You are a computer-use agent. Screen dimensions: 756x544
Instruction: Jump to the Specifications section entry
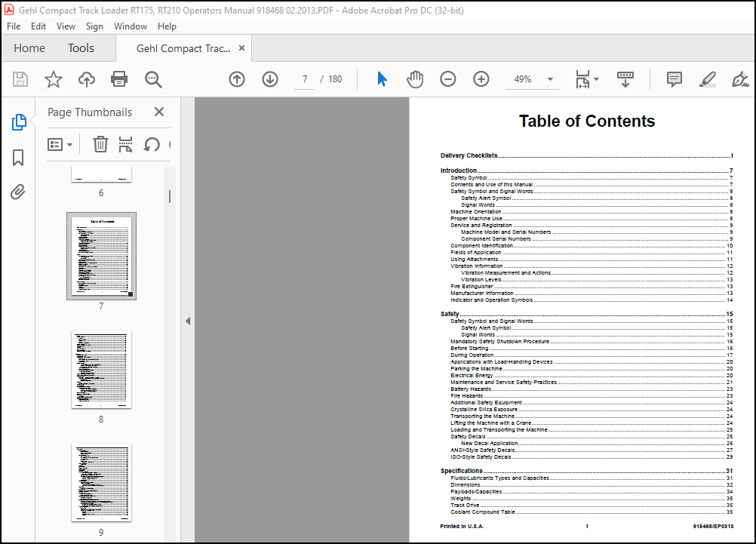tap(586, 471)
